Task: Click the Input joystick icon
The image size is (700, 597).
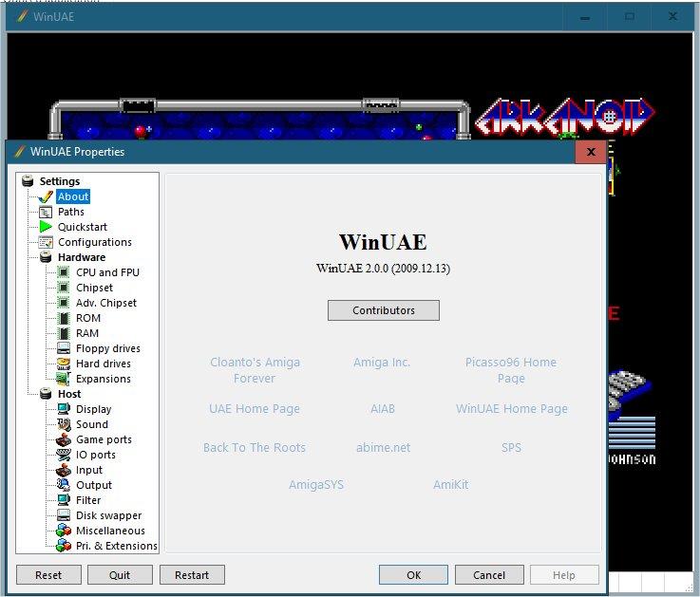Action: coord(64,470)
